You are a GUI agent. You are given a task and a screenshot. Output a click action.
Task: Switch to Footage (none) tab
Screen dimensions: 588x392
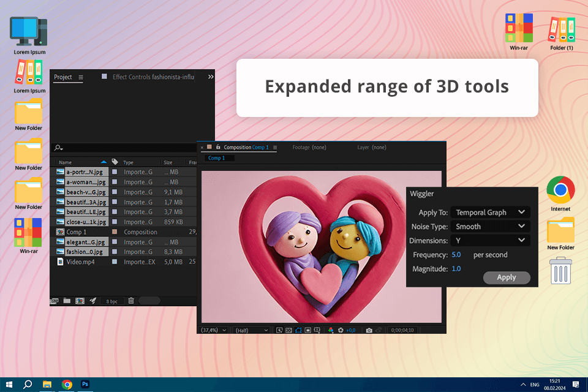point(309,148)
